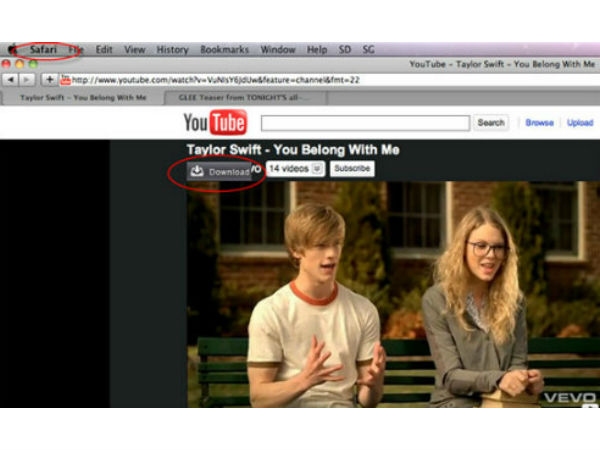Open the Upload link
Image resolution: width=600 pixels, height=450 pixels.
[580, 123]
